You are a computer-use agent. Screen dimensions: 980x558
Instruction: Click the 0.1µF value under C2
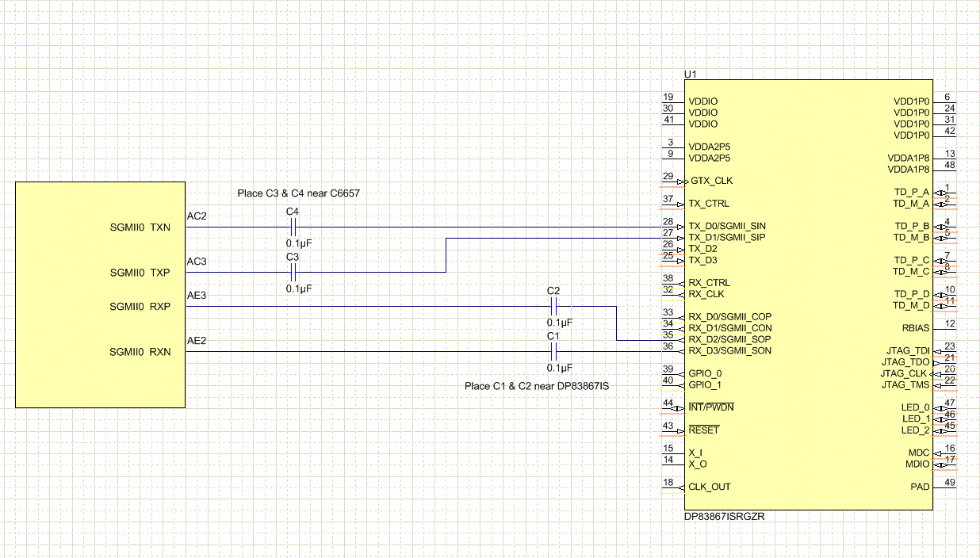pos(560,323)
